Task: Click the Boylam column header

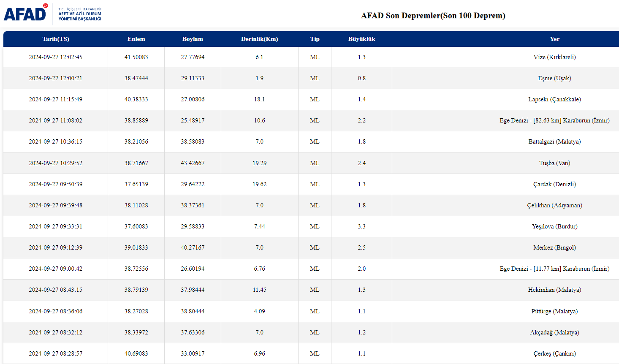Action: pos(193,39)
